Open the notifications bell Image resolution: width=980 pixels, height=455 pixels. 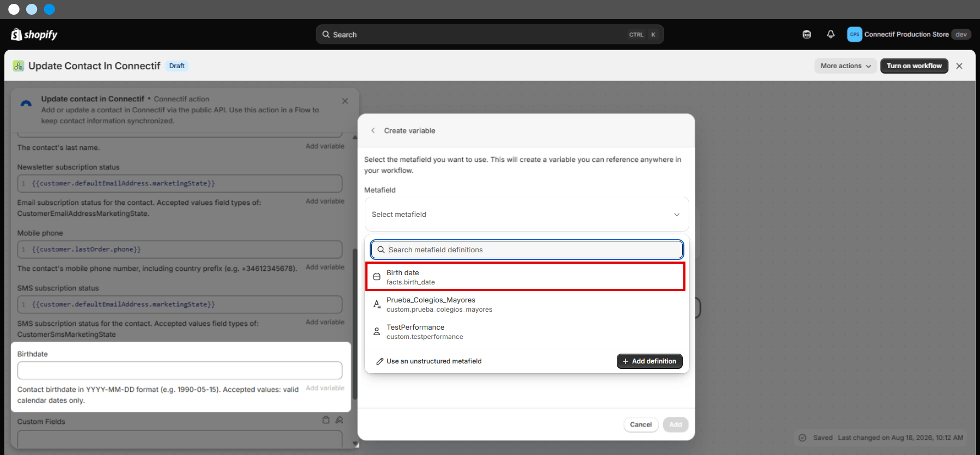point(831,34)
